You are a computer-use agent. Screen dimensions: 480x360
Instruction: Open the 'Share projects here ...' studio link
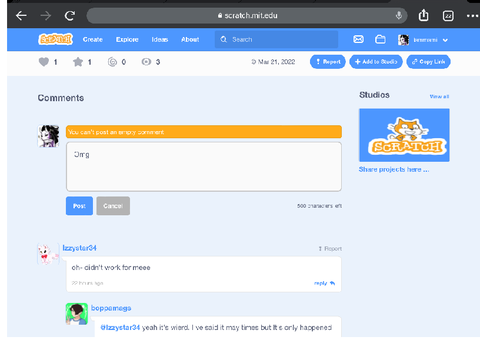coord(394,169)
